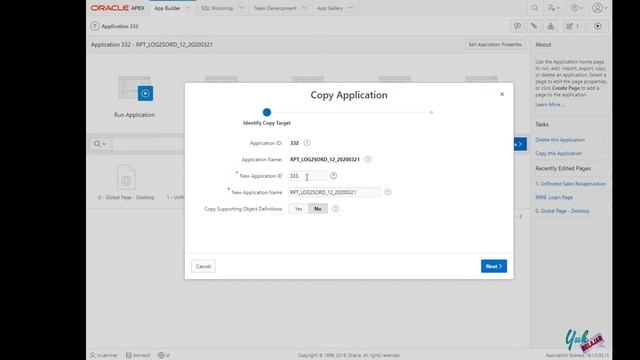The height and width of the screenshot is (360, 640).
Task: Open the page search options dropdown
Action: click(100, 144)
